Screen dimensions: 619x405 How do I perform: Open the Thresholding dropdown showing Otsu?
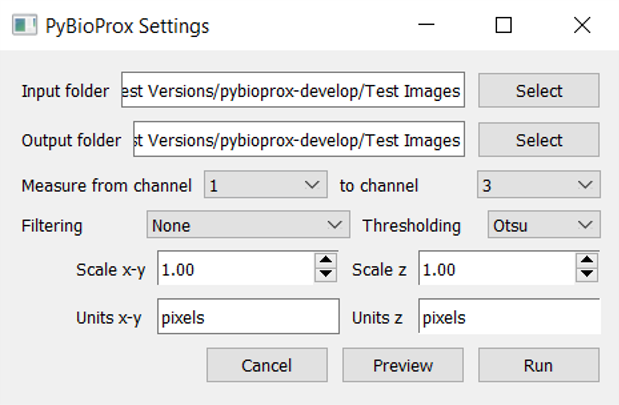pos(543,226)
